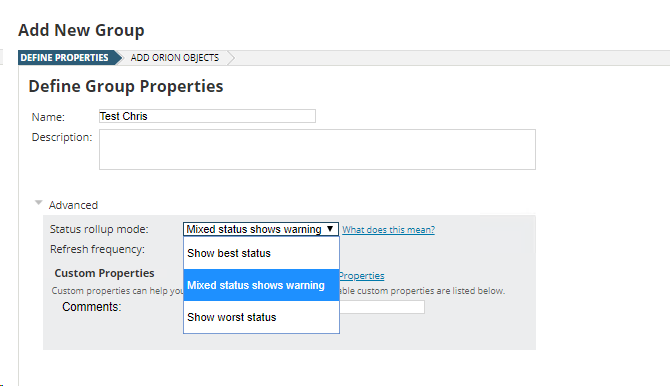
Task: Open the partially hidden Properties link
Action: pos(362,276)
